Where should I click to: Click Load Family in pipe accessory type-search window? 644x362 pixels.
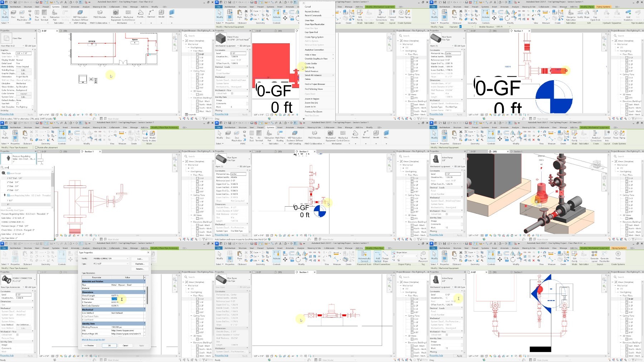pos(145,136)
